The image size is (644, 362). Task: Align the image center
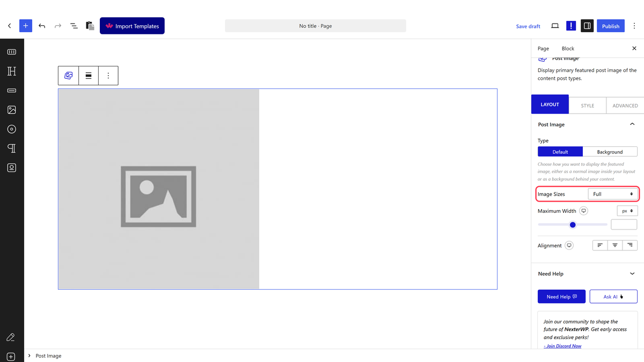coord(615,245)
